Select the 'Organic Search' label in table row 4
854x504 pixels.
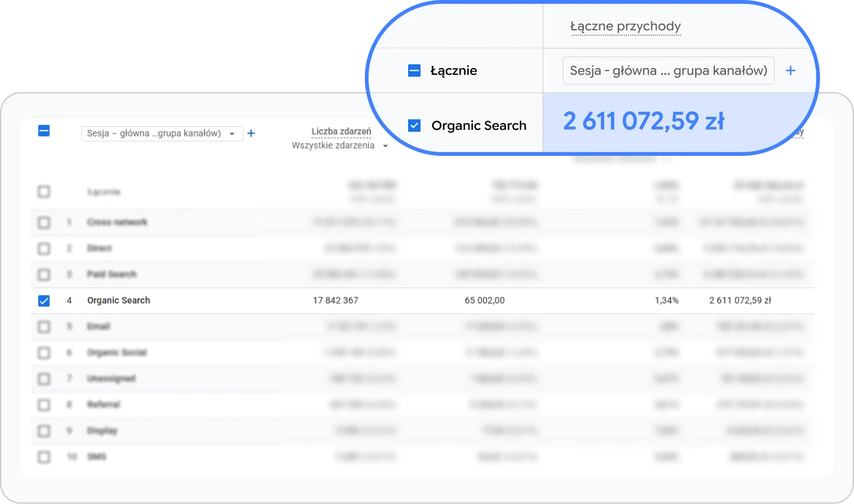119,301
